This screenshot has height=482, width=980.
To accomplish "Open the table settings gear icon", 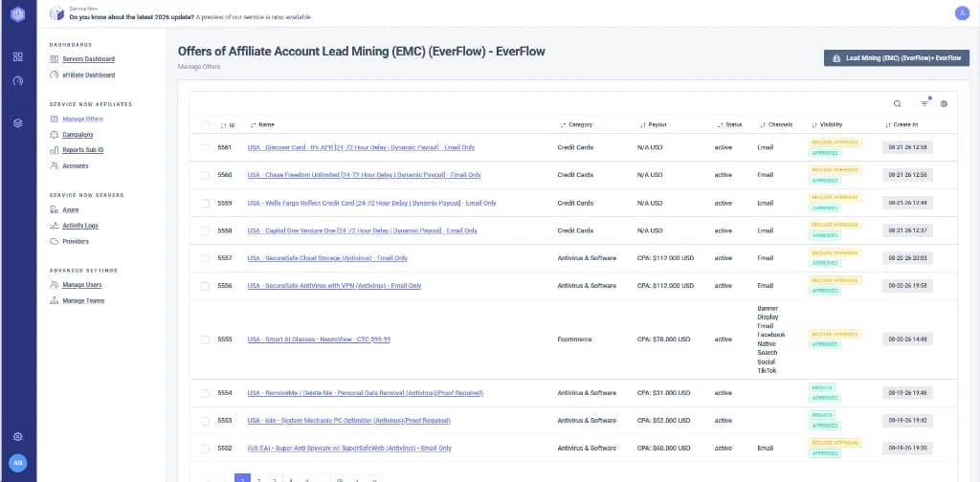I will 944,103.
